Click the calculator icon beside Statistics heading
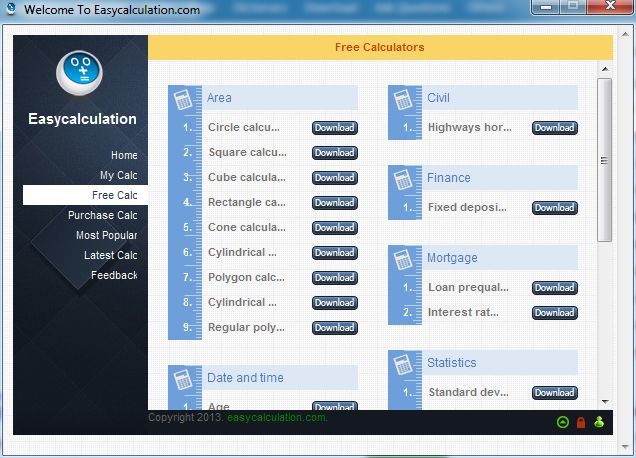Viewport: 636px width, 458px height. coord(403,364)
